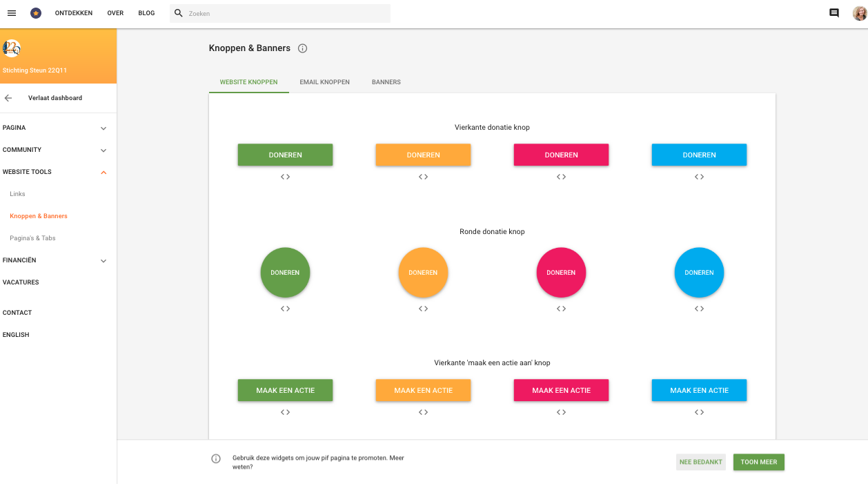Show embed code for green square Doneren button
868x484 pixels.
(x=285, y=177)
